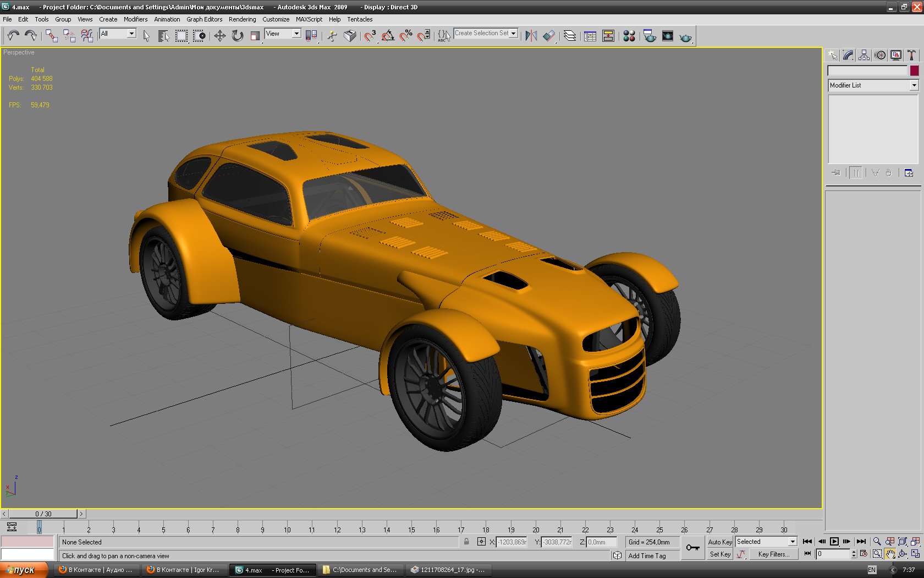Open the Select by Name list icon
This screenshot has height=578, width=924.
point(163,36)
